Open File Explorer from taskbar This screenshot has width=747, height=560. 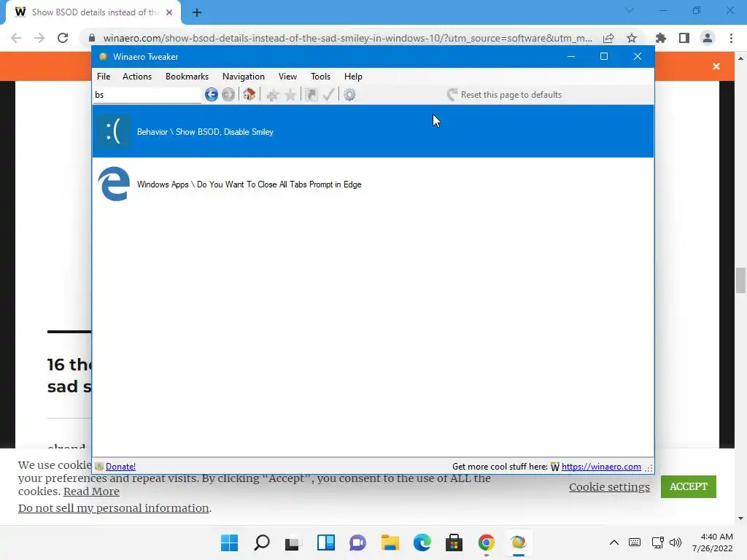pos(390,542)
